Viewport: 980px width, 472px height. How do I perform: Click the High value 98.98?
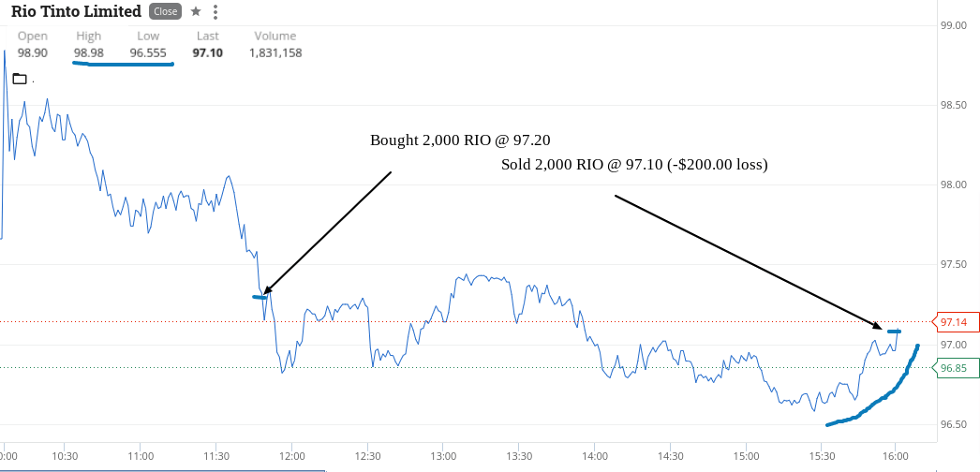pyautogui.click(x=89, y=53)
